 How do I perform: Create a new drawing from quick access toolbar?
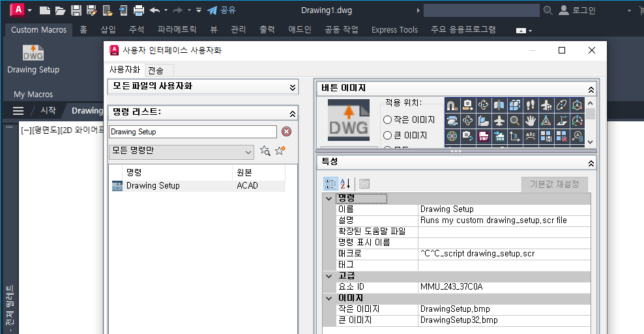point(45,10)
